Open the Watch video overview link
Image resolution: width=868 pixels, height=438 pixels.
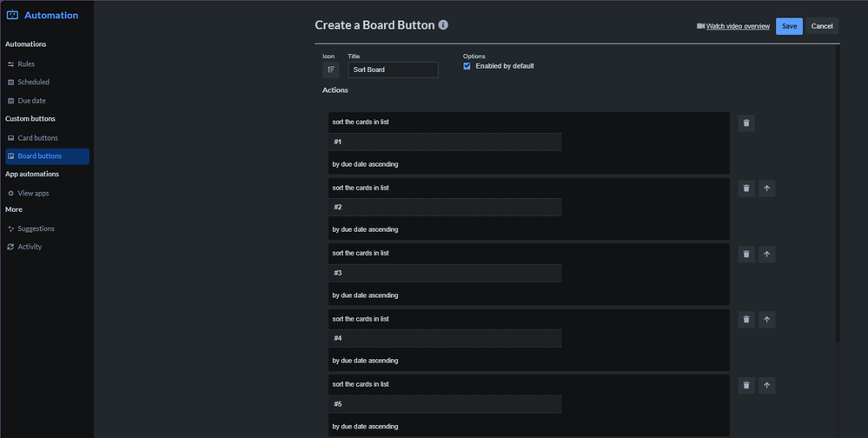[x=738, y=26]
